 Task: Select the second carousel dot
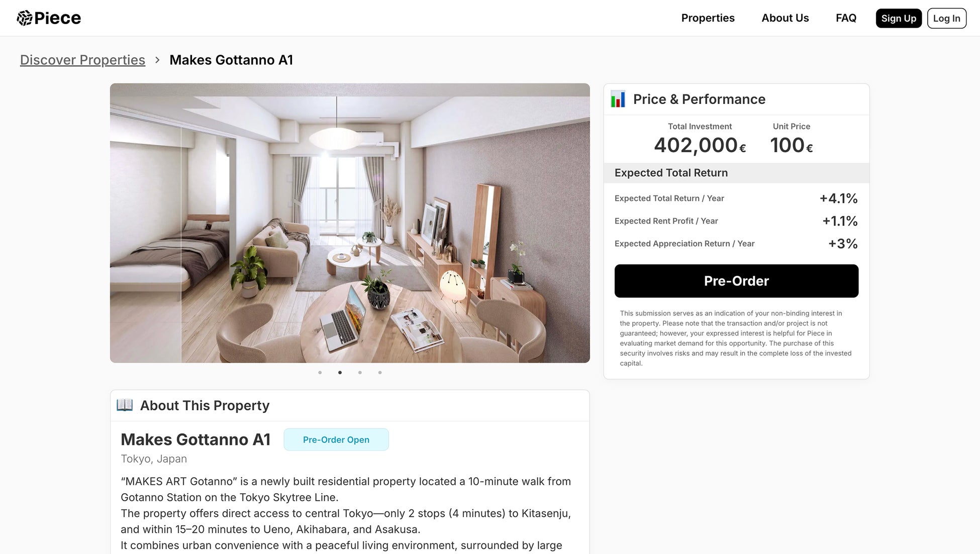pyautogui.click(x=340, y=373)
